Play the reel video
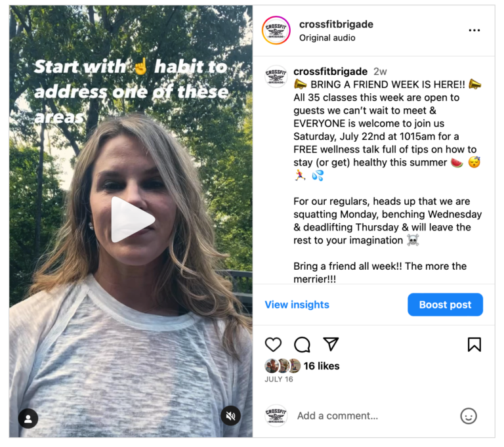The image size is (504, 447). (x=133, y=220)
